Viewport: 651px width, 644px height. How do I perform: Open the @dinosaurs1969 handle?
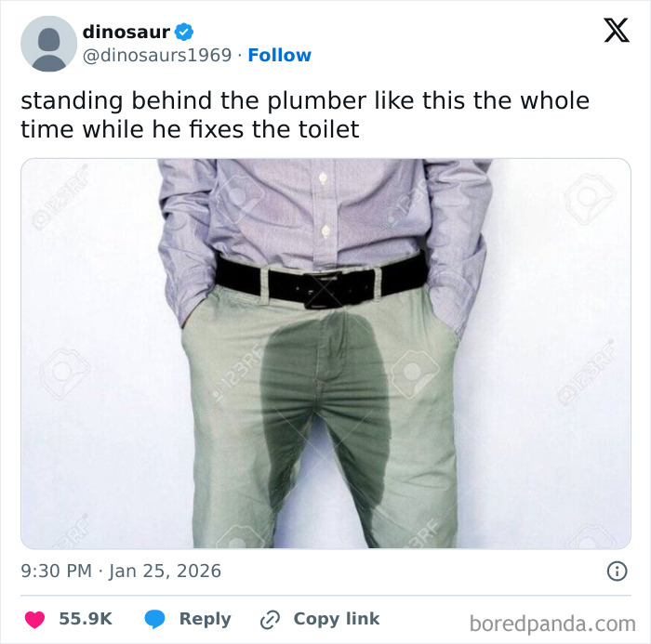[x=157, y=55]
